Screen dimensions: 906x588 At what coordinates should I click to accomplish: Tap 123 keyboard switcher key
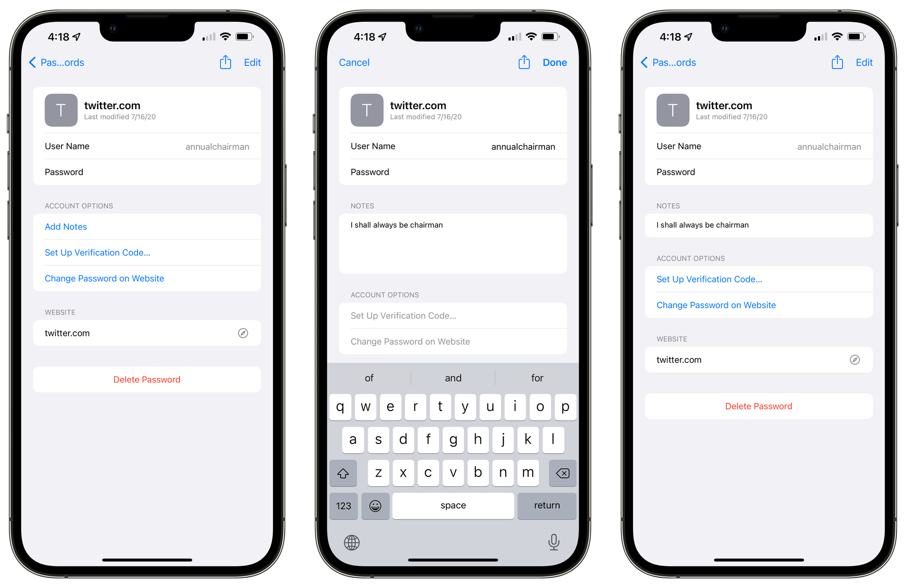(x=346, y=505)
